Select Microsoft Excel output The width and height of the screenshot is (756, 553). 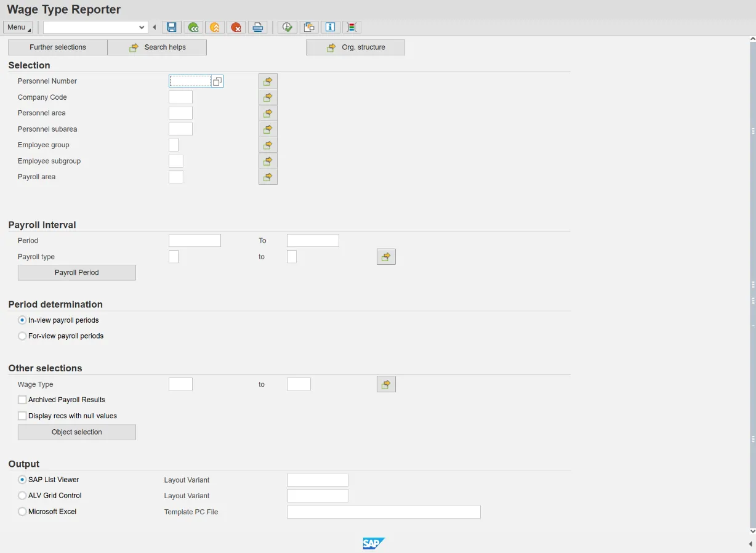tap(23, 512)
